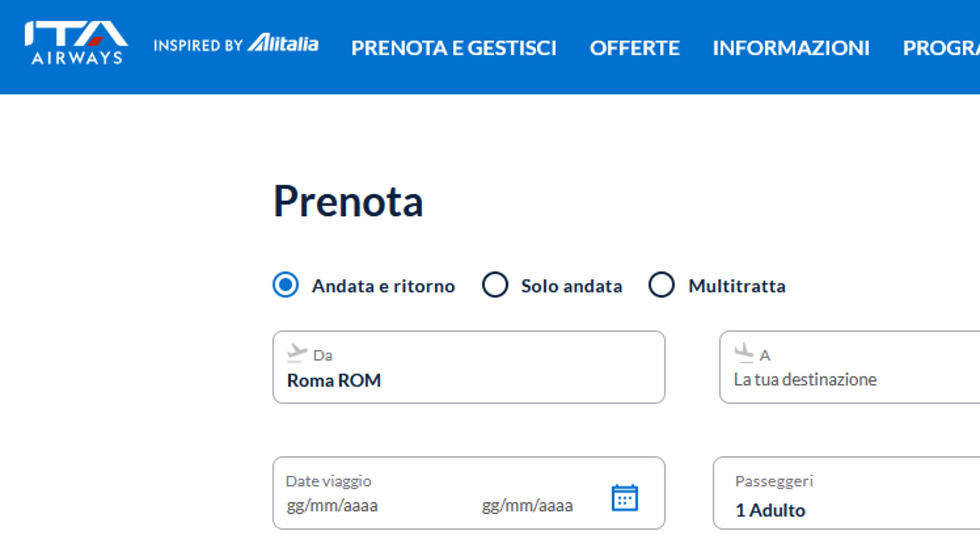
Task: Click the Date viaggio label
Action: (329, 481)
